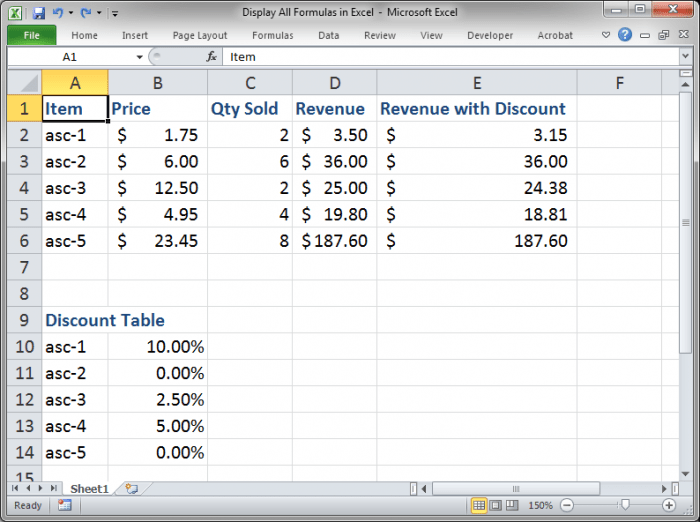Open Customize Quick Access Toolbar dropdown
Image resolution: width=700 pixels, height=522 pixels.
pyautogui.click(x=115, y=14)
